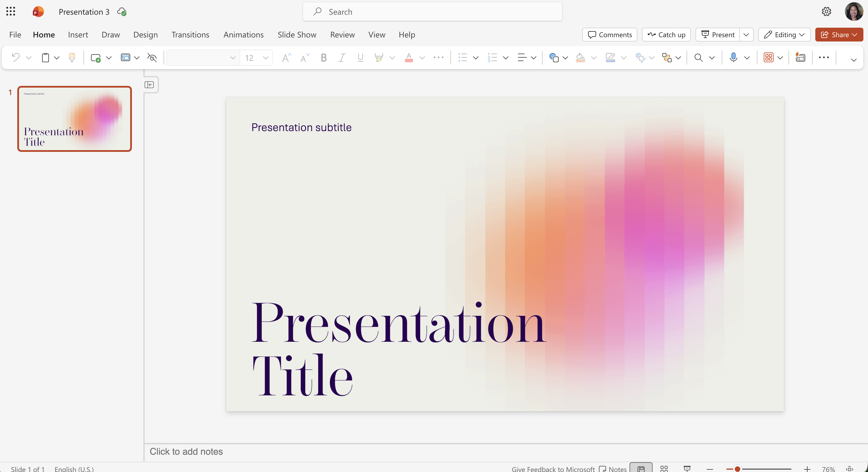The height and width of the screenshot is (472, 868).
Task: Click the Find magnifier icon
Action: [698, 58]
